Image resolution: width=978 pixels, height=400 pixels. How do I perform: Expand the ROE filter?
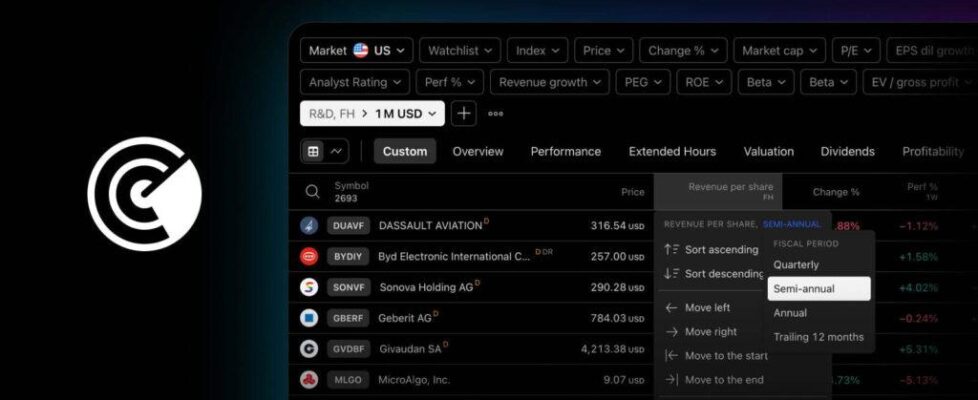[704, 82]
